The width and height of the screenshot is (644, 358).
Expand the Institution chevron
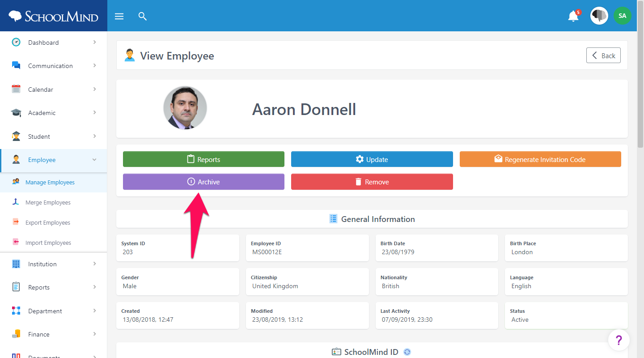point(94,264)
